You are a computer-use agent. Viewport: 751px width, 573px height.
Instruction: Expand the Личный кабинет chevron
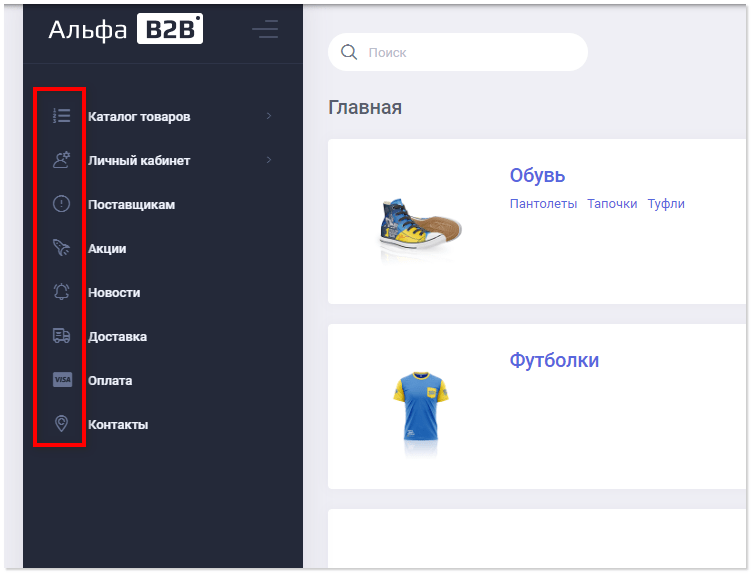pos(269,160)
